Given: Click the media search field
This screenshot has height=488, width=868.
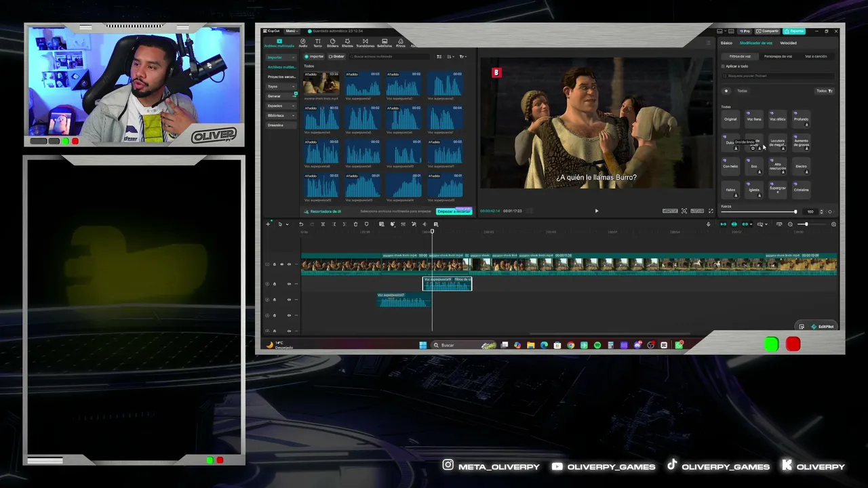Looking at the screenshot, I should (390, 56).
